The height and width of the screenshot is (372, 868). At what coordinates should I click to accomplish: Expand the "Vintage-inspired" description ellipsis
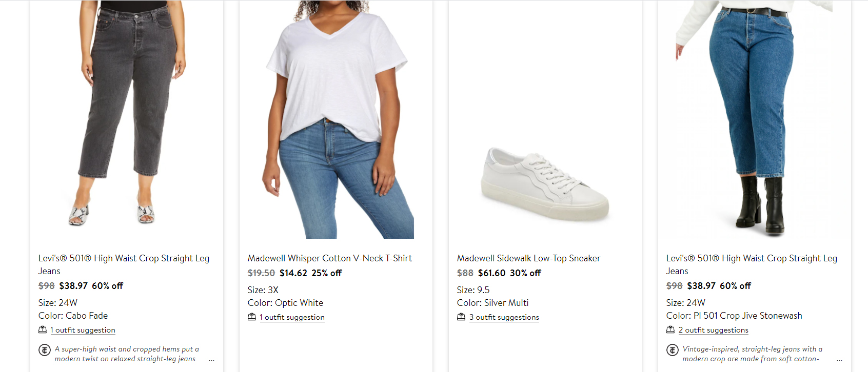(x=839, y=360)
